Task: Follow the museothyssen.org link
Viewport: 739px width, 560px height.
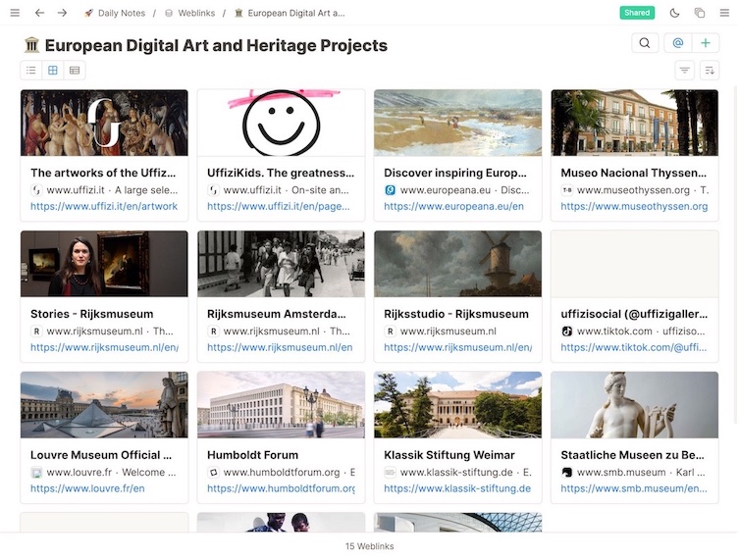Action: tap(634, 206)
